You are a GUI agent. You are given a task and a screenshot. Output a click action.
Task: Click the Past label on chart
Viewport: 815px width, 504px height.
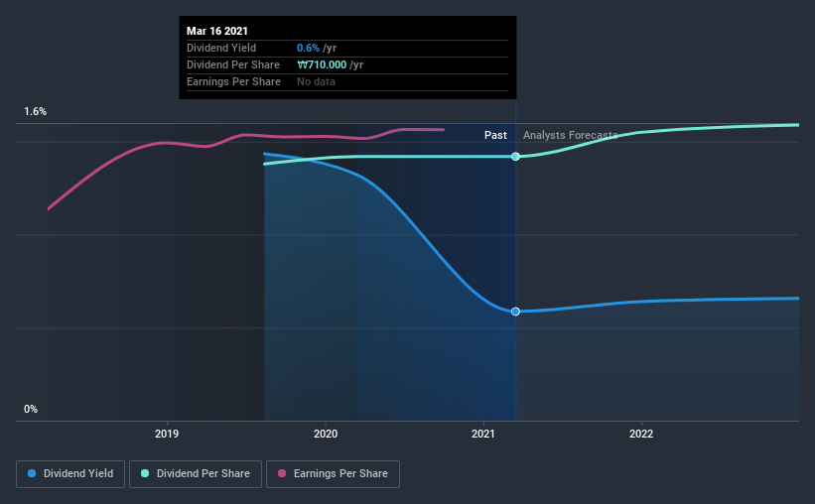coord(495,135)
